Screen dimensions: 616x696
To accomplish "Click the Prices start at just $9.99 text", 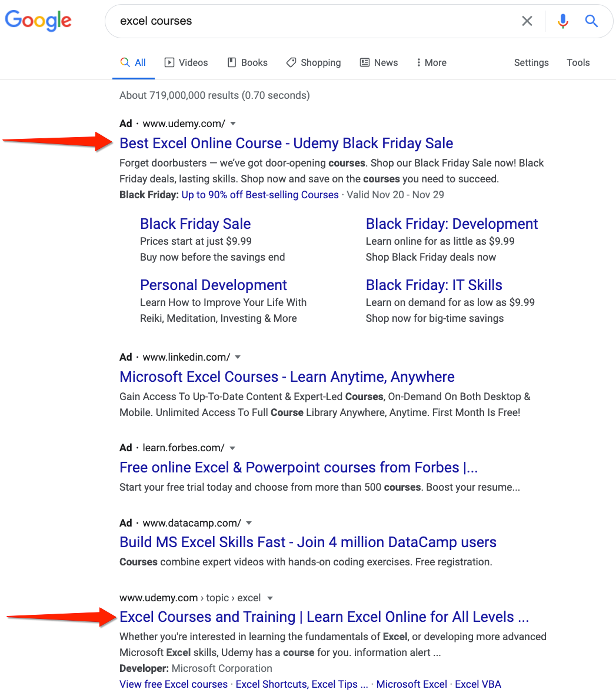I will (x=196, y=241).
